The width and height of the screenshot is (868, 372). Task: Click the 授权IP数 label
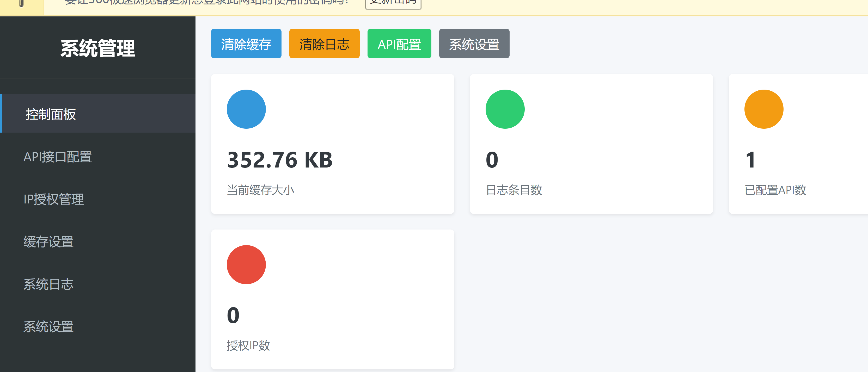(248, 345)
